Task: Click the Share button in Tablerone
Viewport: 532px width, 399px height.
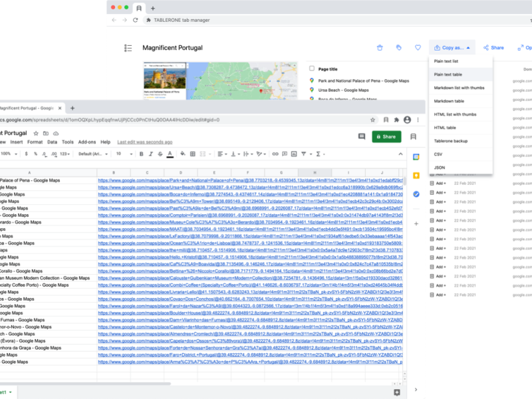Action: 493,48
